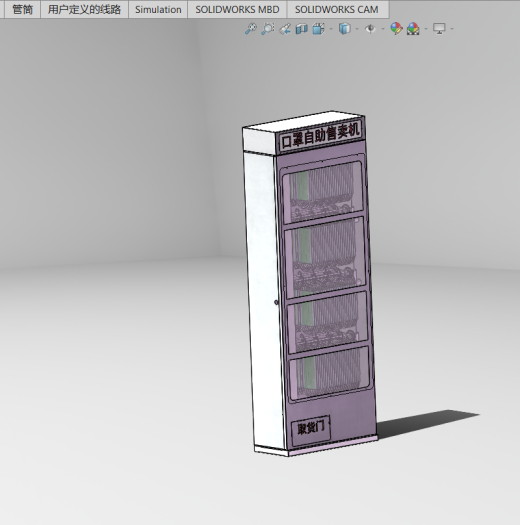Screen dimensions: 520x525
Task: Switch to the 用户定义的线路 tab
Action: coord(84,9)
